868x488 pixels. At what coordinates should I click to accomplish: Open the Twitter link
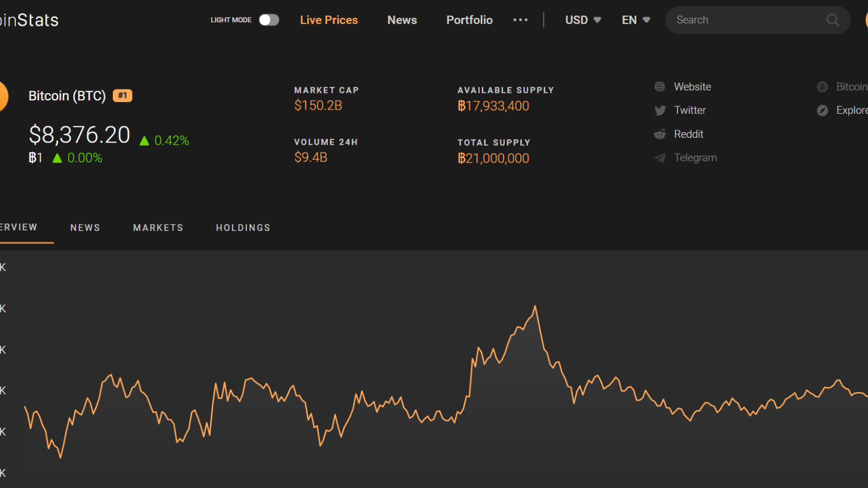690,110
